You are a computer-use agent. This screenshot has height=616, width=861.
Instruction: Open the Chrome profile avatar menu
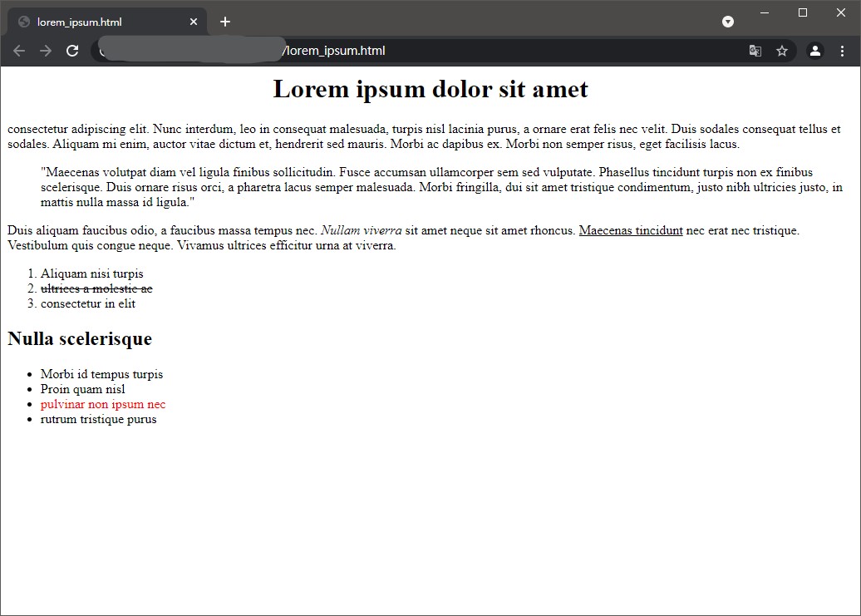tap(814, 51)
